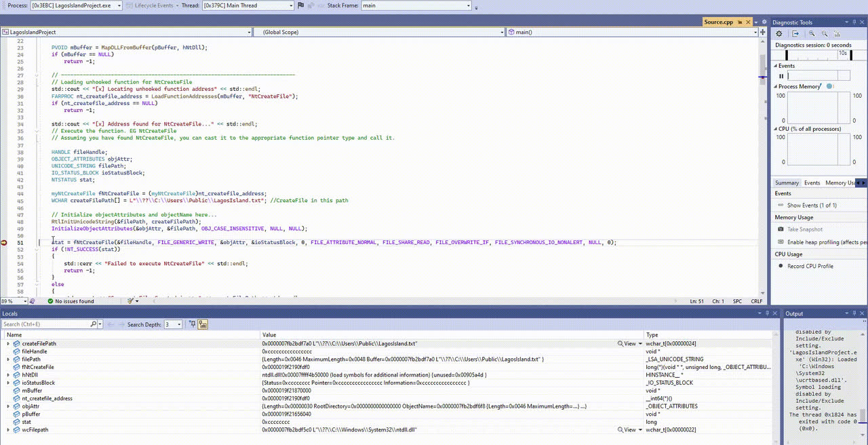Open the toolbar overflow options arrow
Image resolution: width=868 pixels, height=445 pixels.
click(x=476, y=7)
